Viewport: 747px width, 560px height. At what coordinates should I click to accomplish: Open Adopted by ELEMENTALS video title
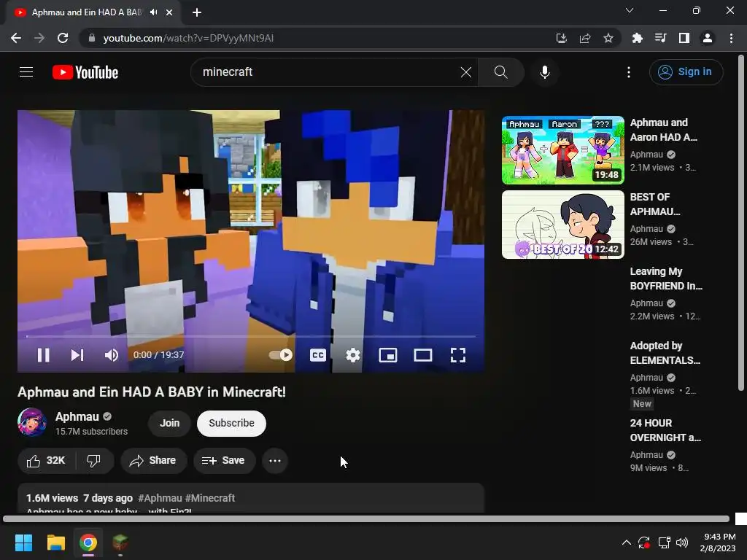(665, 353)
